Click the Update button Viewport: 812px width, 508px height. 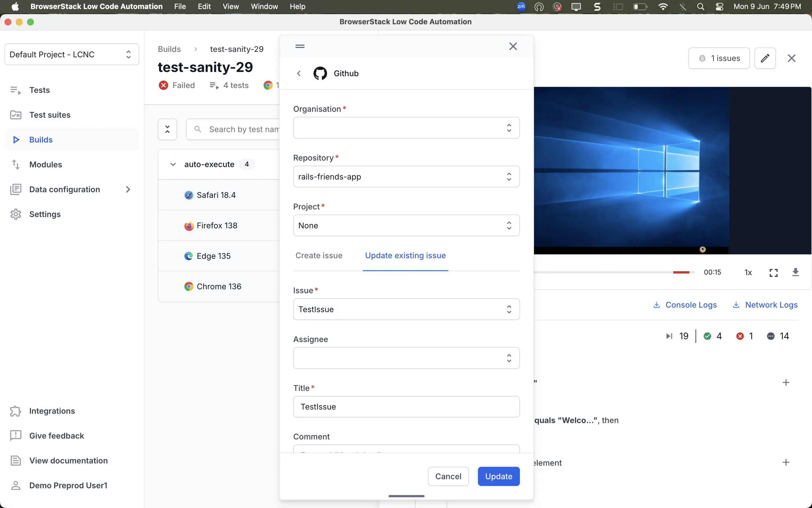click(x=498, y=476)
